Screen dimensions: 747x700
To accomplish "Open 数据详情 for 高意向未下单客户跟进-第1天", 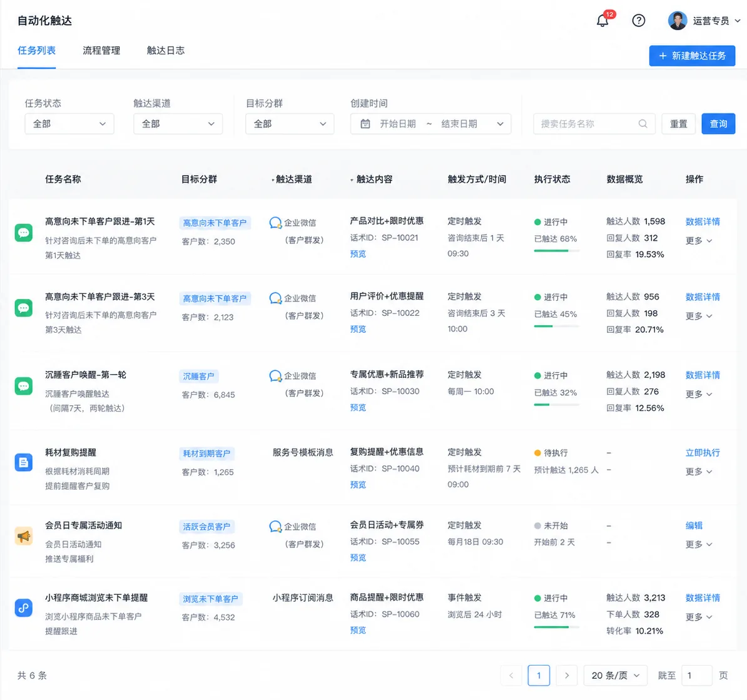I will 703,222.
